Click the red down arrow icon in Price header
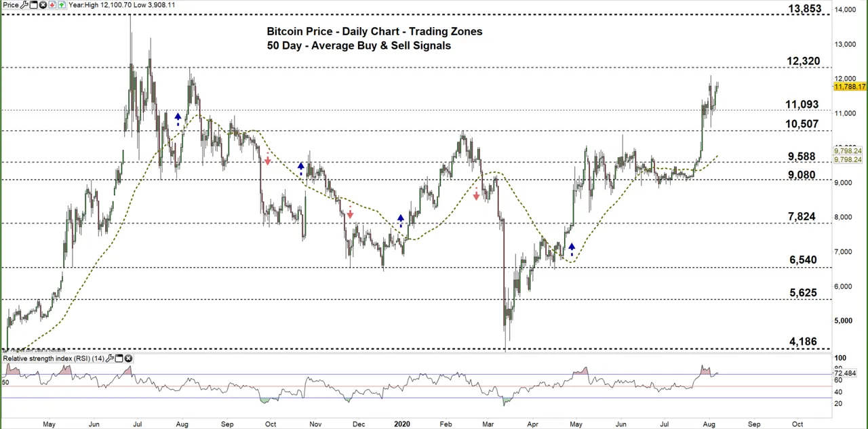The height and width of the screenshot is (429, 868). (x=52, y=5)
